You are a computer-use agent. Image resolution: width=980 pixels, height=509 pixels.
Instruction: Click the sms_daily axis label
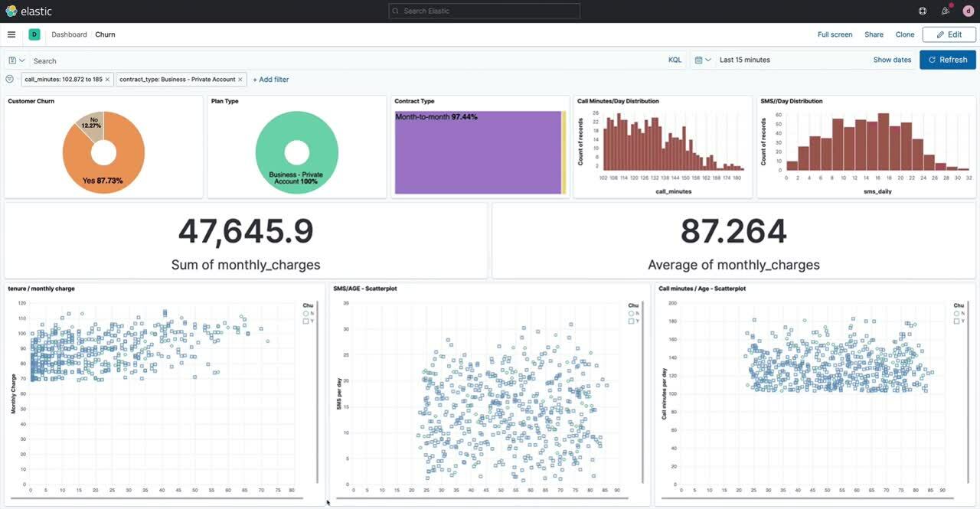click(x=879, y=191)
